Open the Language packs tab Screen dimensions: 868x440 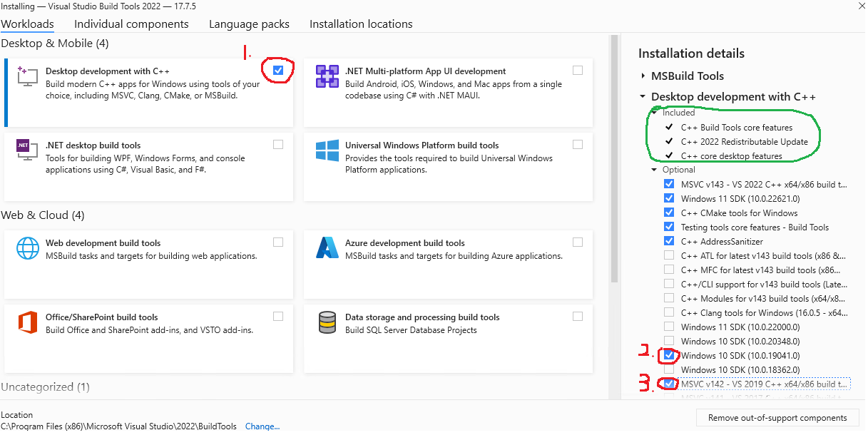(x=249, y=24)
